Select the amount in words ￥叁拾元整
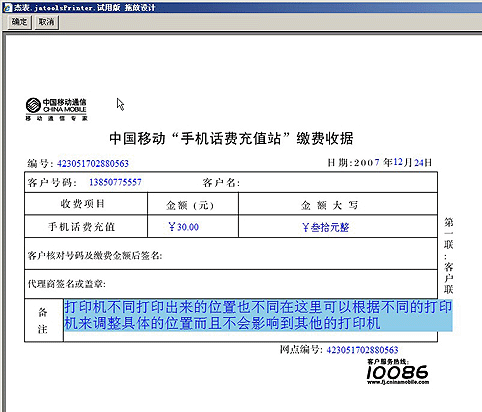This screenshot has width=482, height=412. click(x=325, y=227)
